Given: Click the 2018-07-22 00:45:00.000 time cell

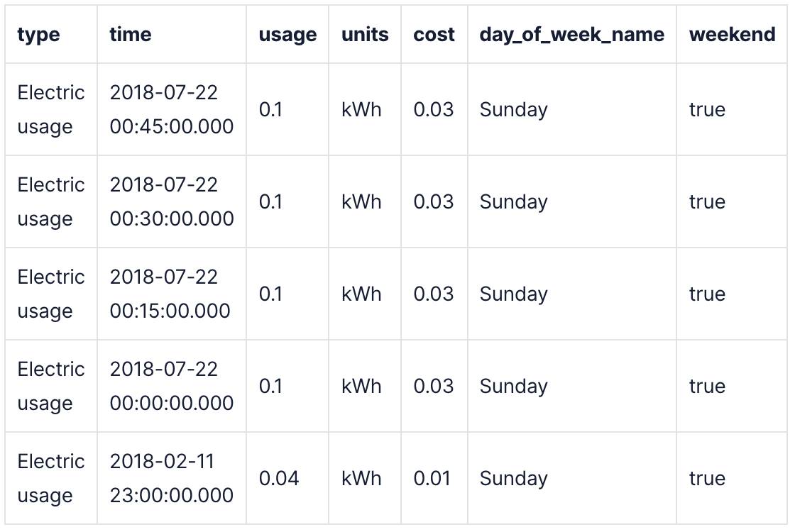Looking at the screenshot, I should tap(171, 109).
